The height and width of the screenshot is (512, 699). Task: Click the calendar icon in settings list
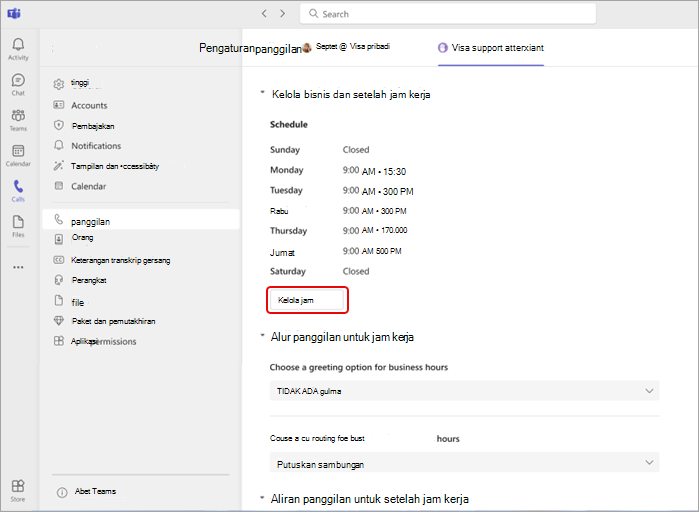click(59, 186)
